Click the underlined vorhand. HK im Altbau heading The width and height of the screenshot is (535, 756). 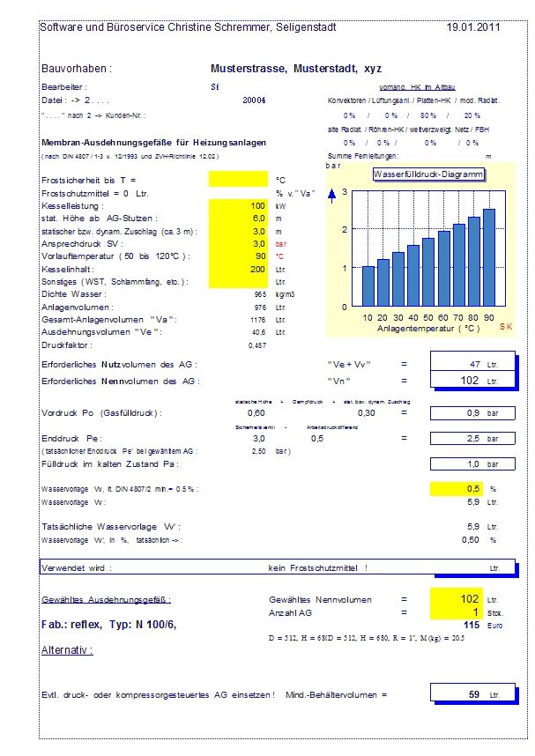[417, 87]
